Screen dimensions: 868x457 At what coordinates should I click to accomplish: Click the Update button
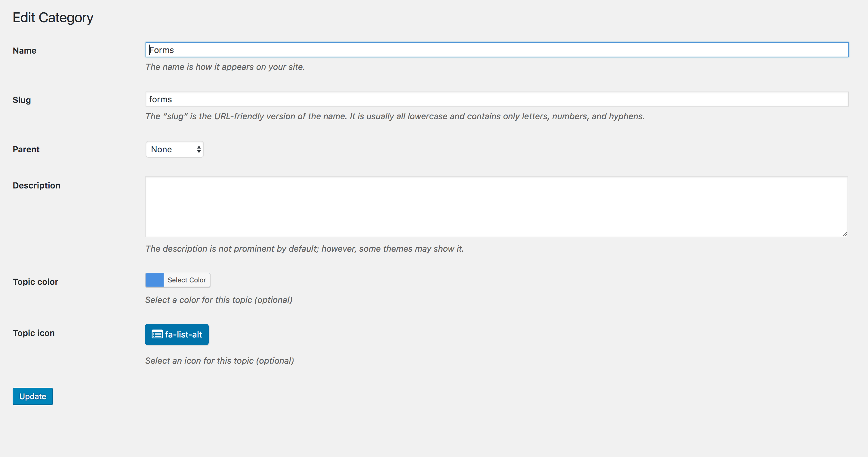[33, 396]
